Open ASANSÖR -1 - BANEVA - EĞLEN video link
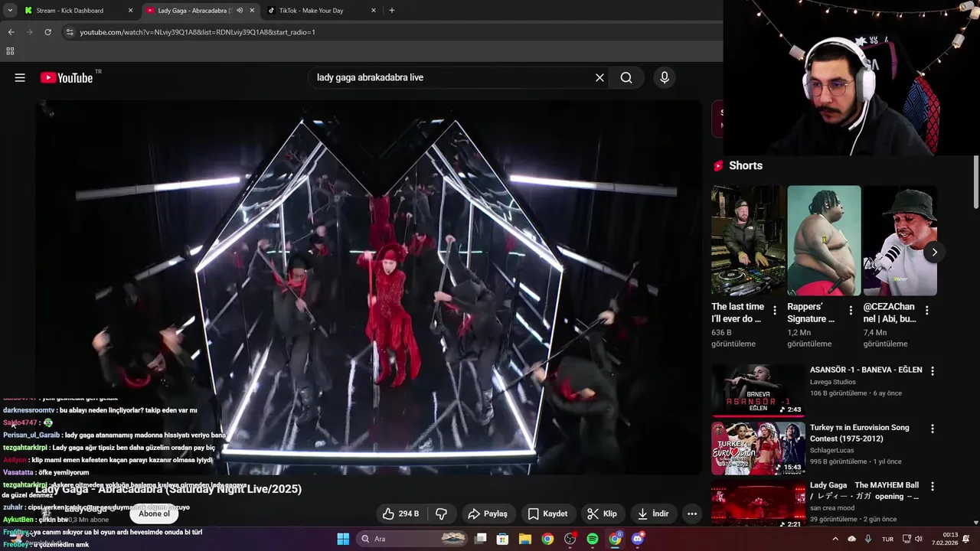Image resolution: width=980 pixels, height=551 pixels. click(866, 370)
